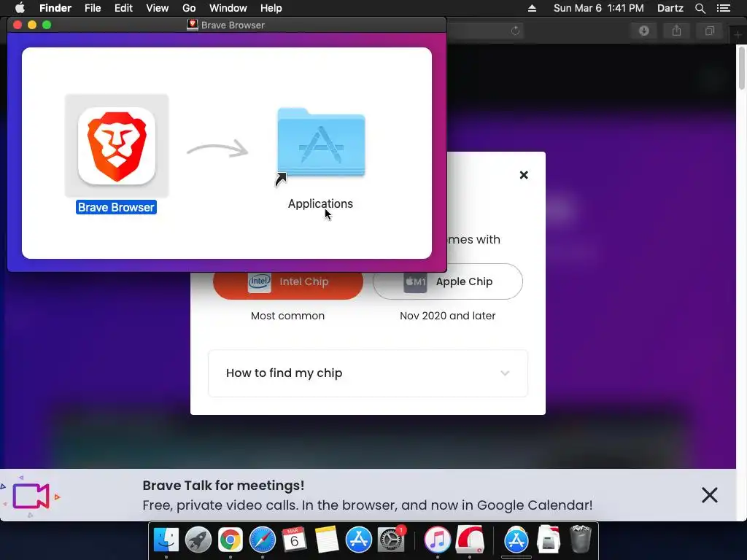
Task: Launch Google Chrome from the Dock
Action: (230, 540)
